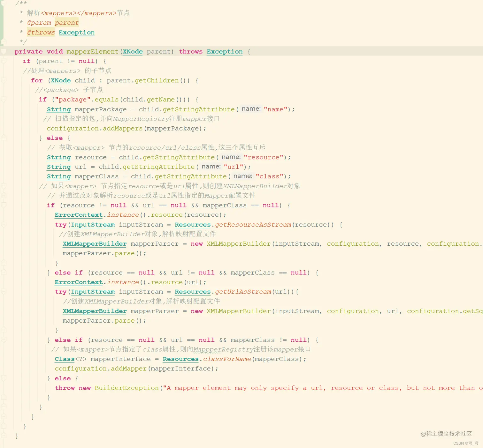Click the highlighted 'parent' in Javadoc
Screen dimensions: 483x448
point(66,23)
